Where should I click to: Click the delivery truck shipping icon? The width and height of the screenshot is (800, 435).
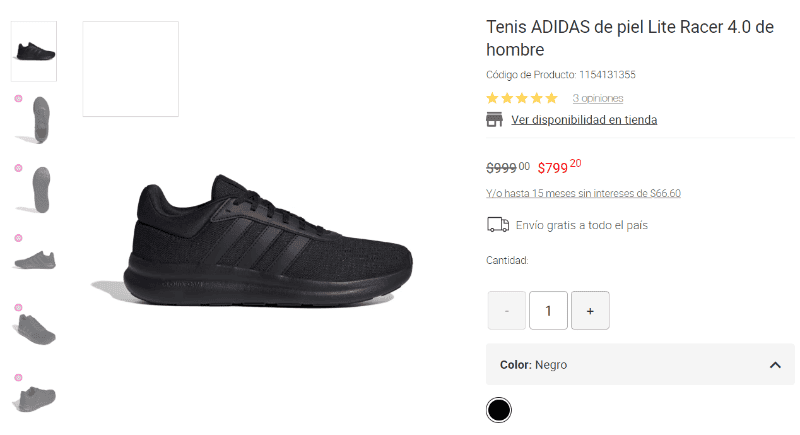497,225
